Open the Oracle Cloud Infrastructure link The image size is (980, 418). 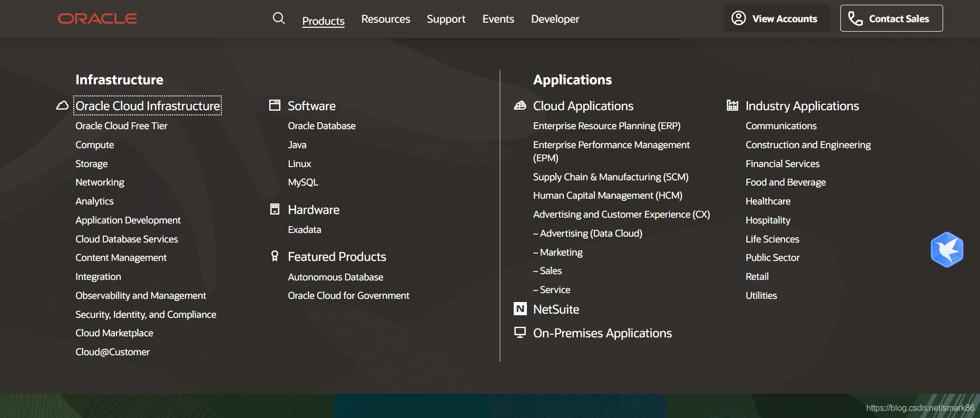coord(148,105)
